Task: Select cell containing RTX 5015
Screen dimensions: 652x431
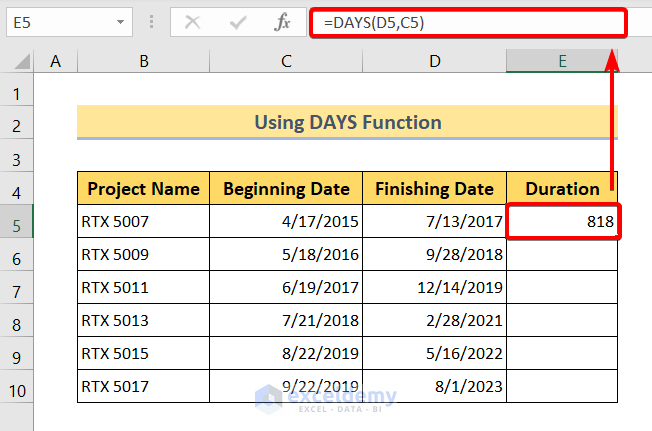Action: click(x=143, y=353)
